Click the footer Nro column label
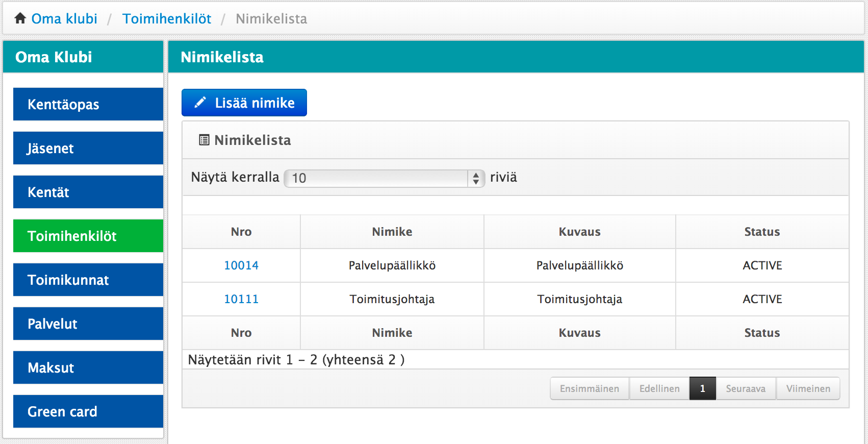The image size is (868, 444). pyautogui.click(x=241, y=333)
